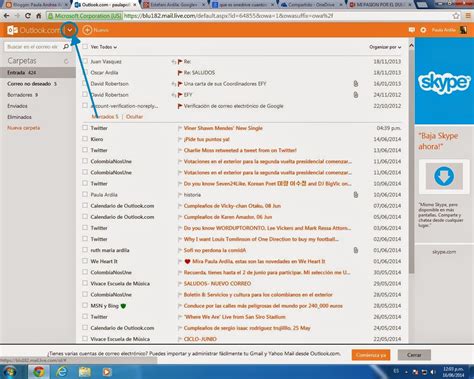The image size is (474, 379).
Task: Click the search magnifier icon
Action: click(x=66, y=47)
